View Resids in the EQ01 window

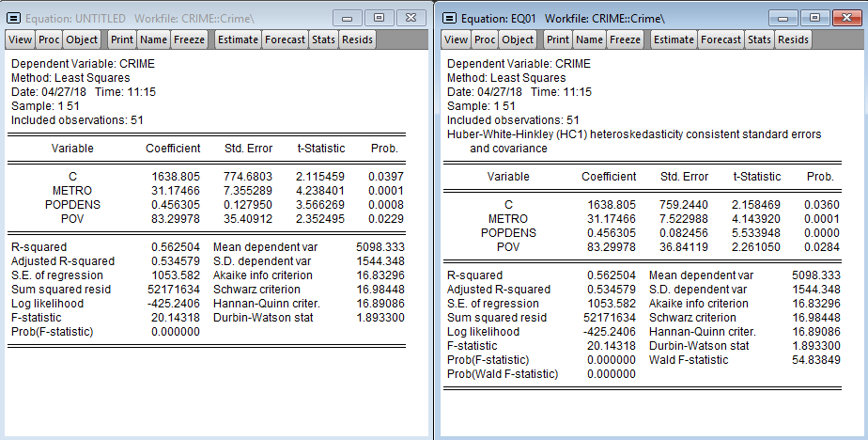pos(793,39)
